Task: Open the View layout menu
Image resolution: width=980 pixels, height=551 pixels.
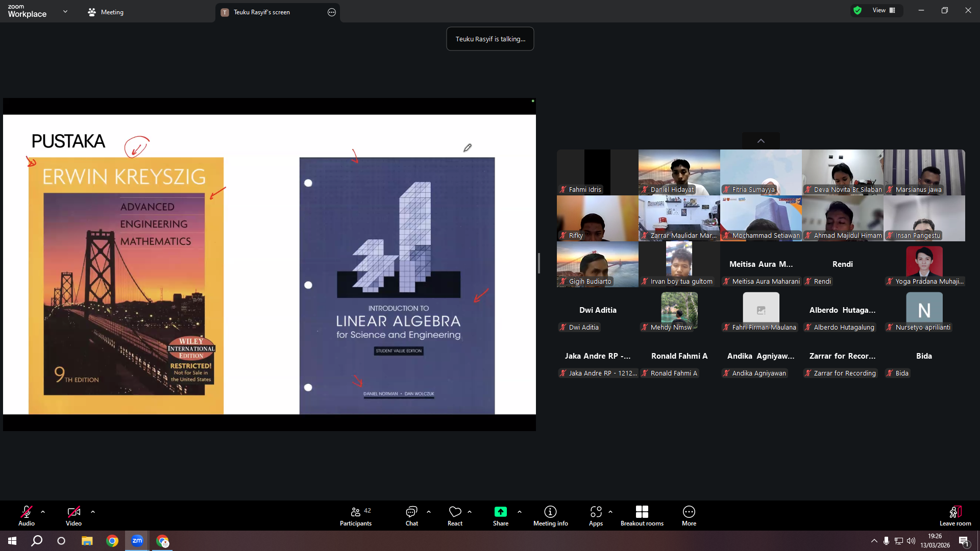Action: [884, 10]
